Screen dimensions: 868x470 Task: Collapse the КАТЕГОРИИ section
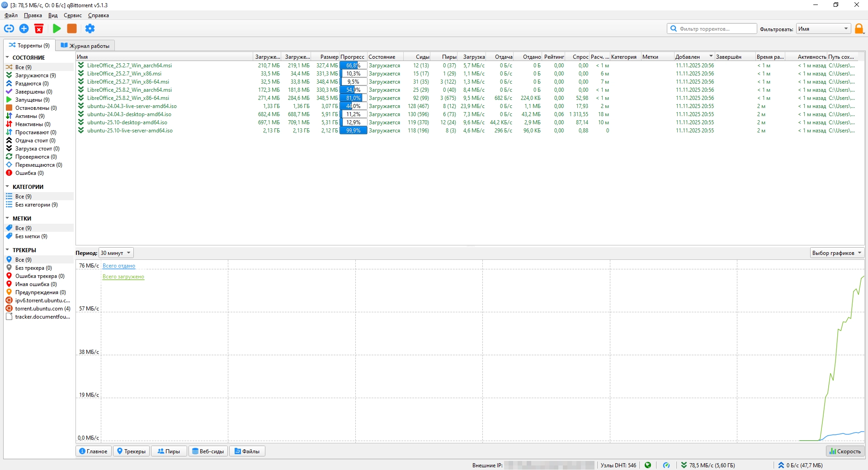pos(7,187)
